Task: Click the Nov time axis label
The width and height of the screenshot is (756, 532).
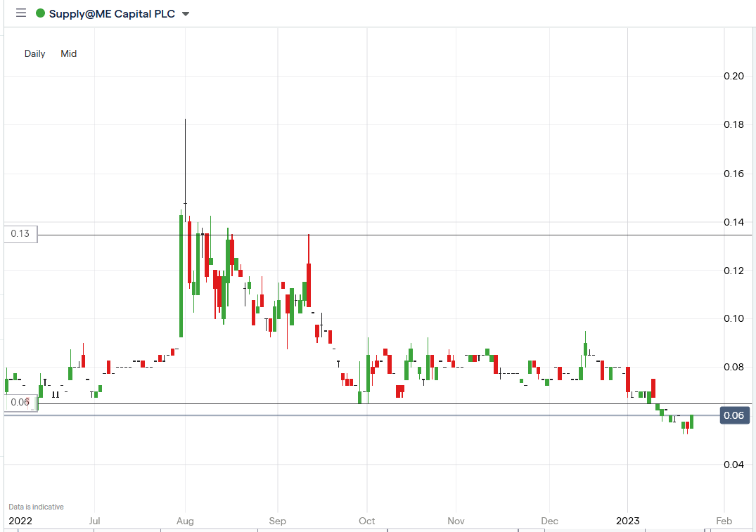Action: [456, 521]
